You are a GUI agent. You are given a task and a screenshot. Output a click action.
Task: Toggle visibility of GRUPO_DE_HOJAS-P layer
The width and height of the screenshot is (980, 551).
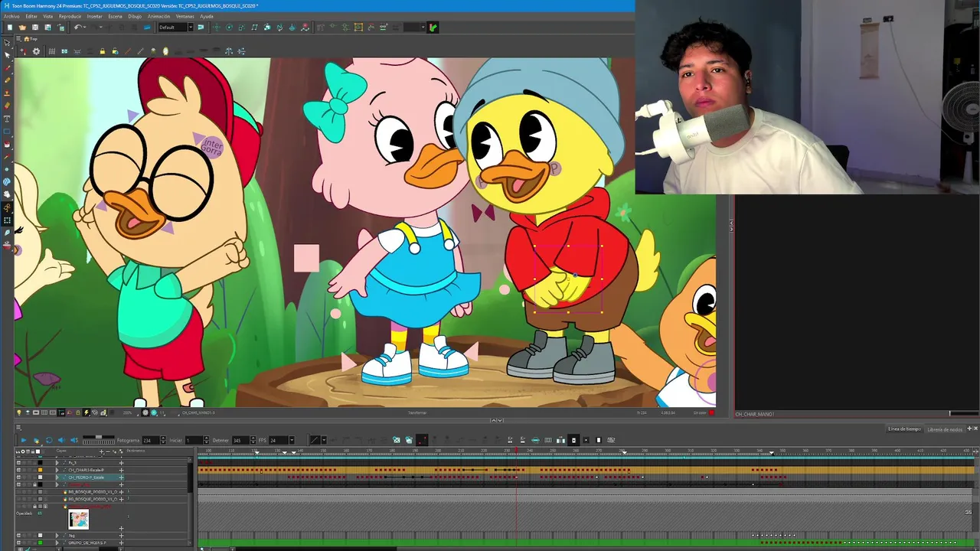(18, 543)
